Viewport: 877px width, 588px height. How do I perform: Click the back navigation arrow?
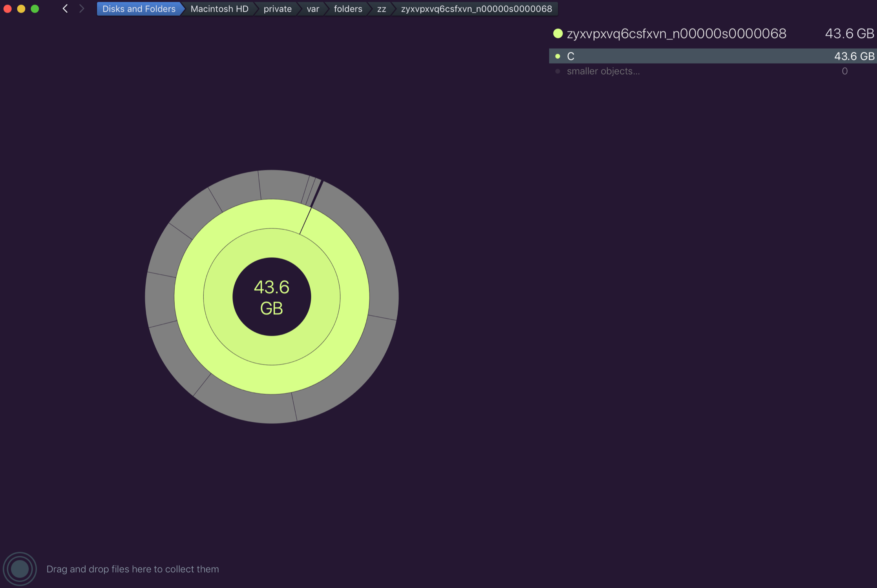[65, 9]
